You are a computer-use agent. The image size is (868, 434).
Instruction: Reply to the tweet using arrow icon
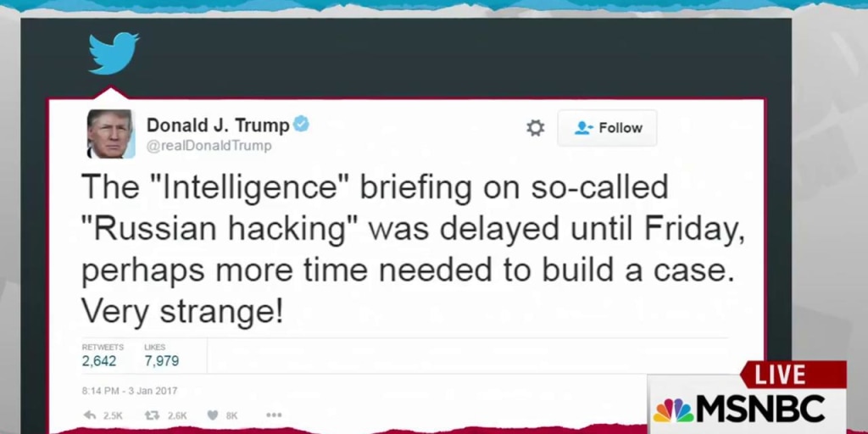pos(90,415)
